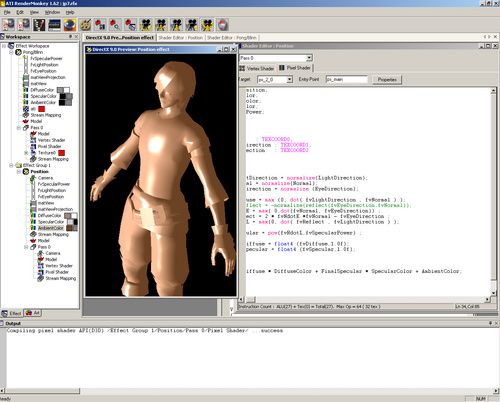Viewport: 500px width, 402px height.
Task: Select the Texture0 node in PongBlinn Pass 0
Action: [47, 153]
